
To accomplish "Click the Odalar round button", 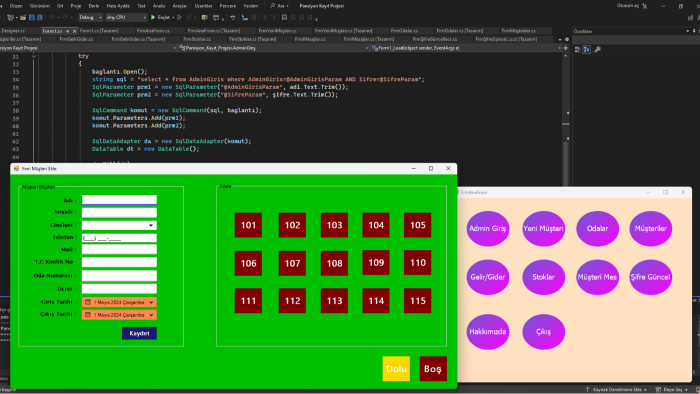I will pyautogui.click(x=597, y=228).
